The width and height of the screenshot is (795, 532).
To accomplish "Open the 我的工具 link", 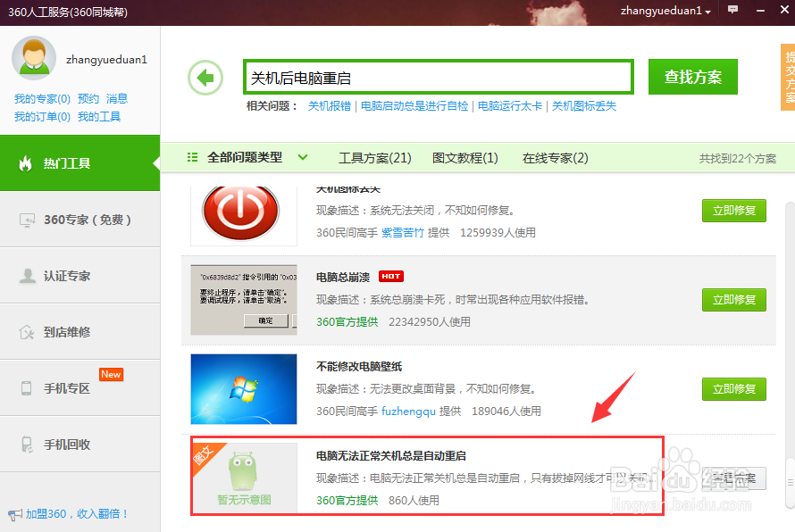I will [x=99, y=117].
